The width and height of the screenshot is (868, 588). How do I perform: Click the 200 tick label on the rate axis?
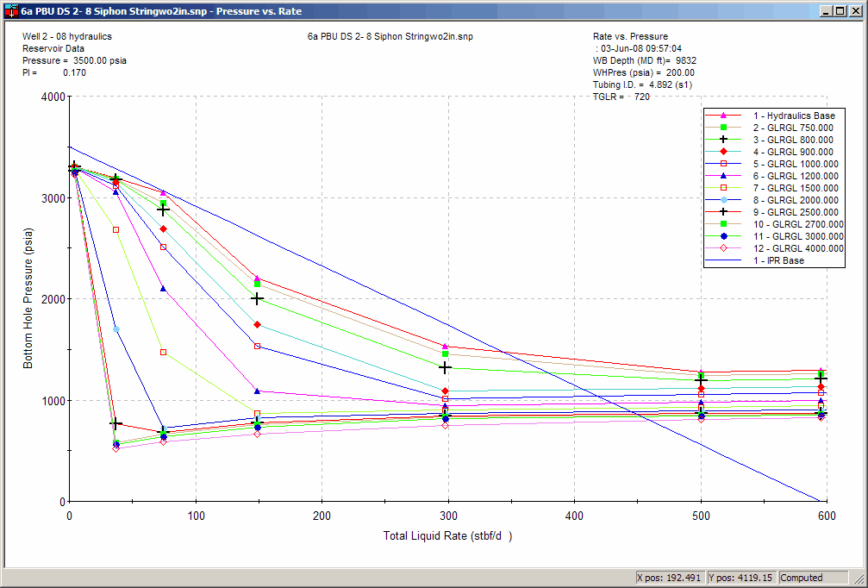[322, 516]
